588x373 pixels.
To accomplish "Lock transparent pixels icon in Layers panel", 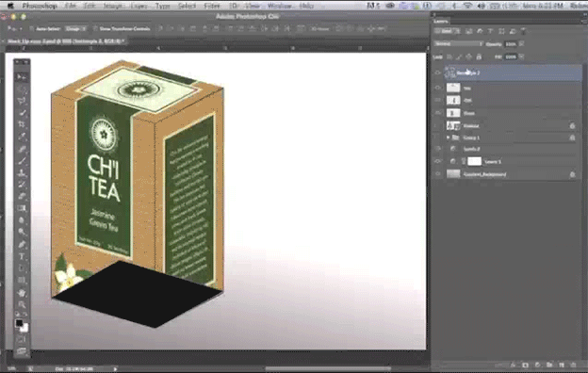I will click(x=449, y=57).
